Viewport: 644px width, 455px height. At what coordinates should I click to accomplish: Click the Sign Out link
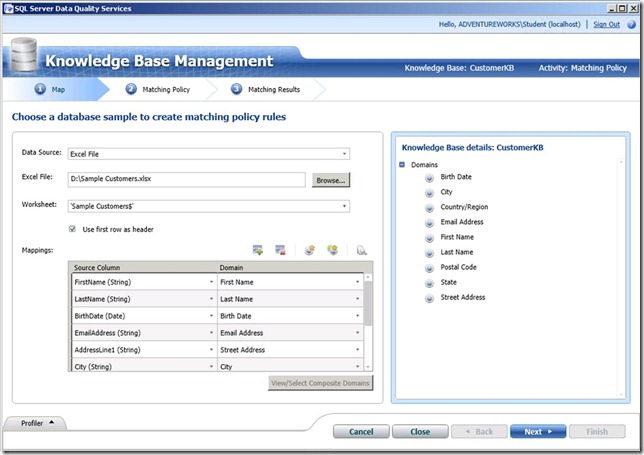(x=606, y=23)
